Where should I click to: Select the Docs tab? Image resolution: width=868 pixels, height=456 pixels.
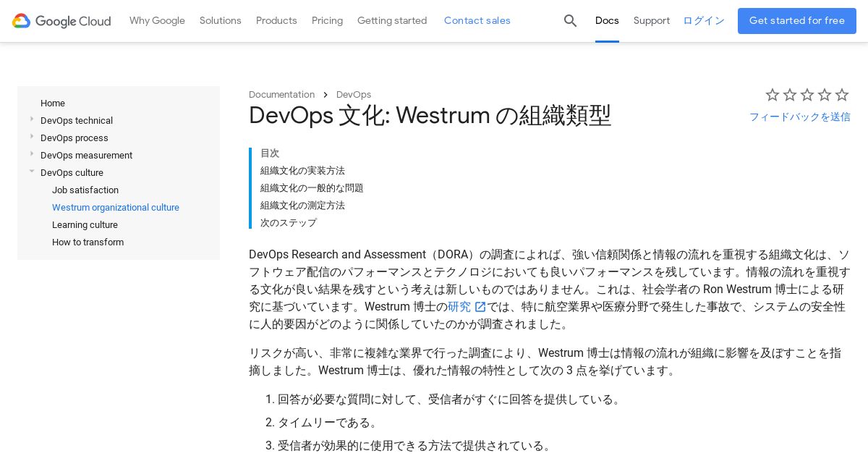point(607,21)
